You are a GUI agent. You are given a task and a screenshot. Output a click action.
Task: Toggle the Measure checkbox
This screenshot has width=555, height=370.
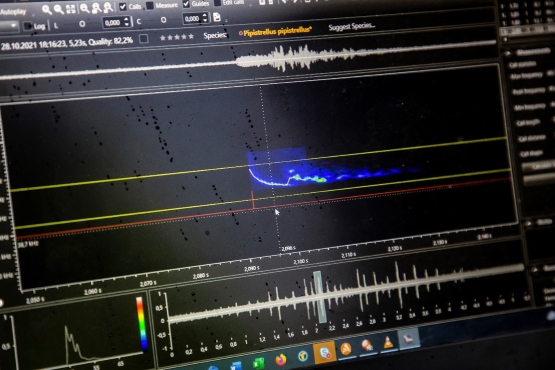(150, 5)
